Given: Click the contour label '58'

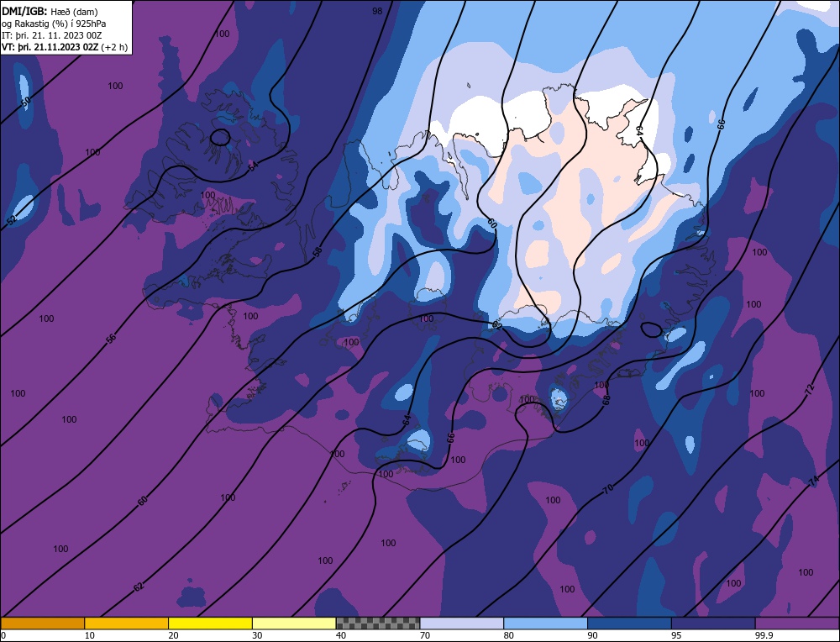Looking at the screenshot, I should (x=318, y=251).
